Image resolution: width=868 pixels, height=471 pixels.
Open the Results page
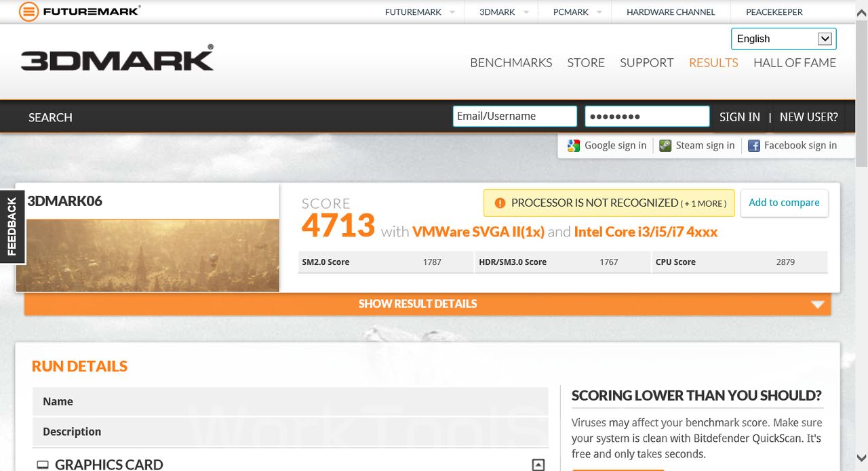point(713,62)
